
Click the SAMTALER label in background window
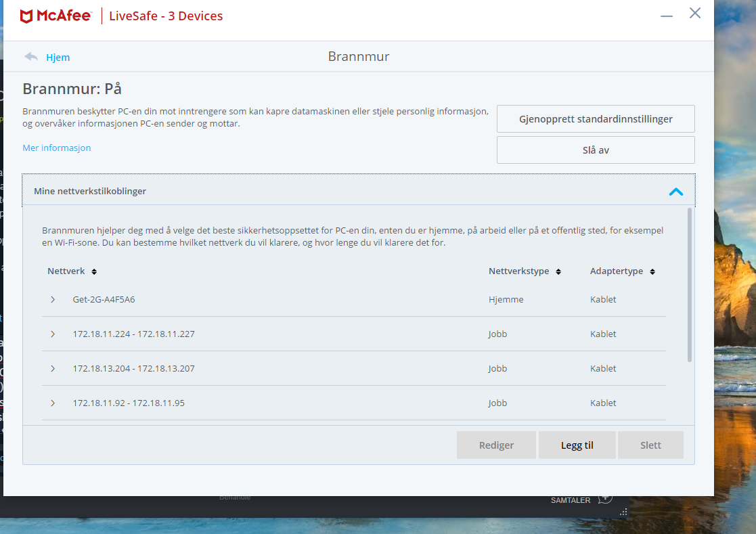click(x=571, y=500)
